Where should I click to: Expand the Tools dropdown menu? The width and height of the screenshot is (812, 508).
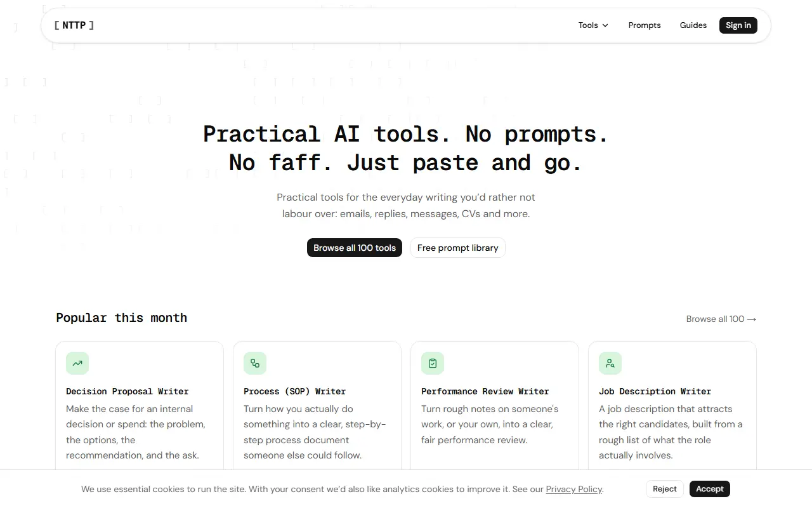[593, 25]
